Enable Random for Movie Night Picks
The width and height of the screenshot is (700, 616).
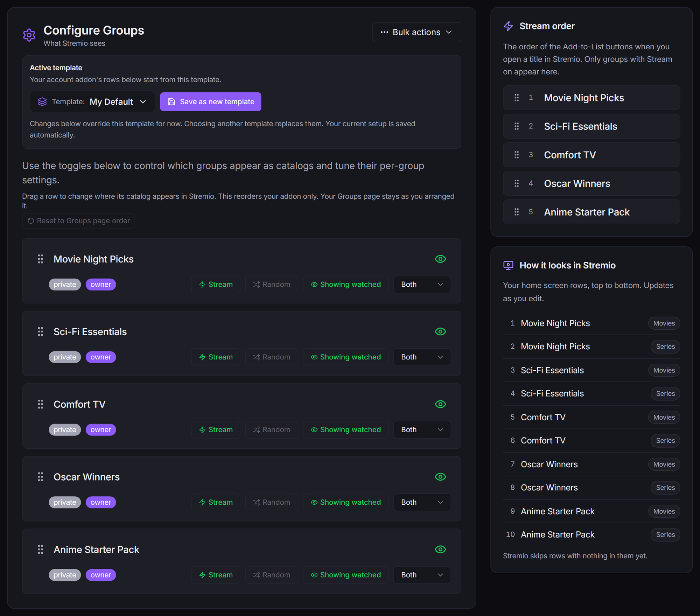pos(272,285)
